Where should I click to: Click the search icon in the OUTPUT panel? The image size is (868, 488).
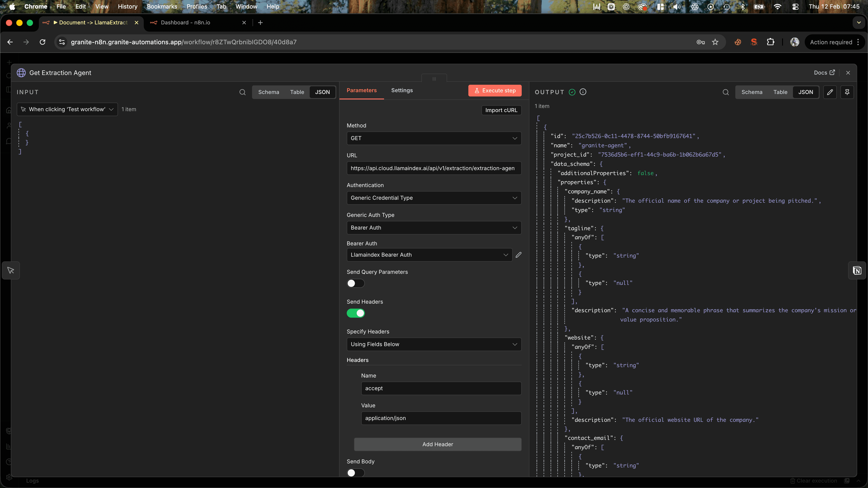point(725,92)
